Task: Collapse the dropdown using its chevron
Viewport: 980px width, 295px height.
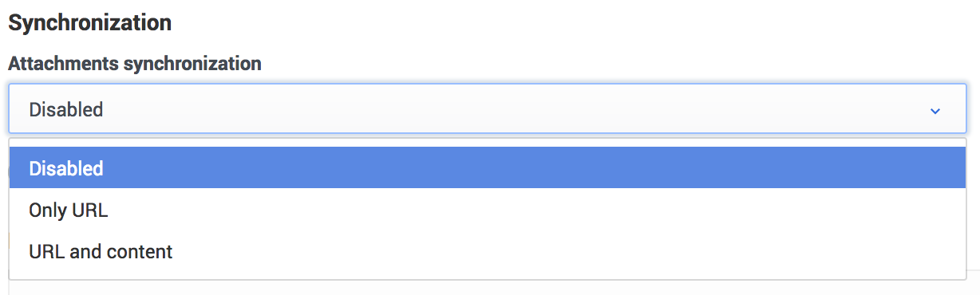Action: 935,111
